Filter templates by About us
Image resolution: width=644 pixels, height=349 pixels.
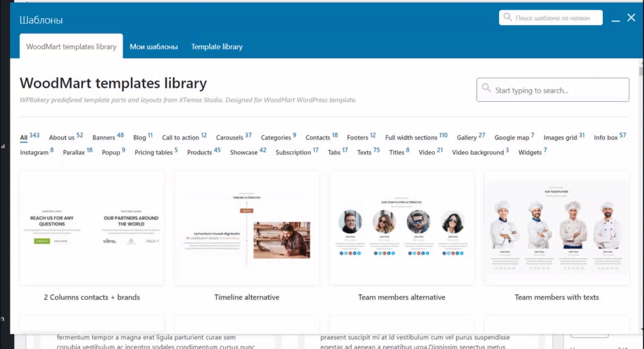(x=66, y=137)
